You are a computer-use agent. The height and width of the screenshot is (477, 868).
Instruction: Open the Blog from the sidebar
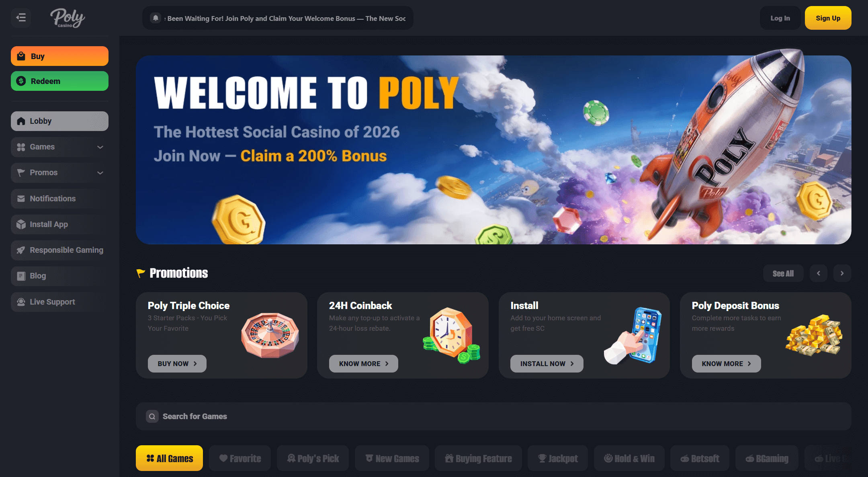point(59,276)
